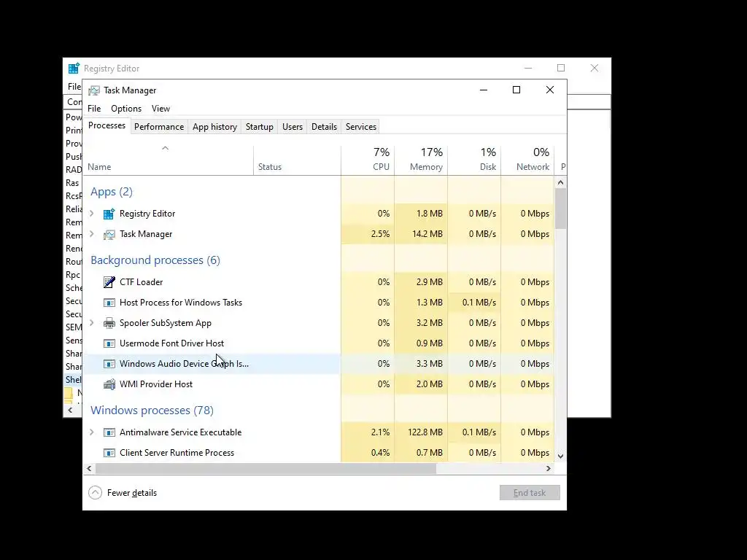This screenshot has height=560, width=747.
Task: Sort by the Name column header
Action: tap(169, 160)
